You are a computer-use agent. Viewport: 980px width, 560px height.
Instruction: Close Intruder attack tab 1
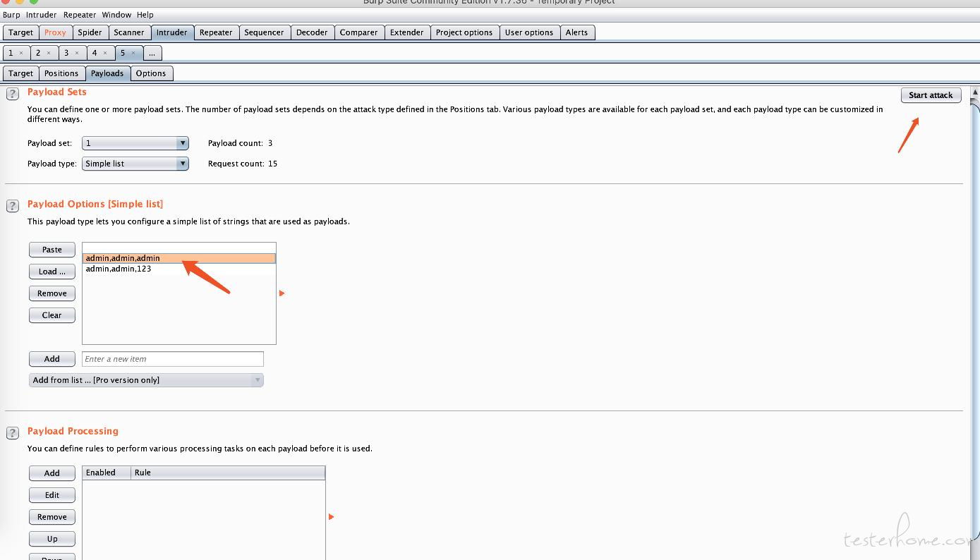tap(21, 53)
